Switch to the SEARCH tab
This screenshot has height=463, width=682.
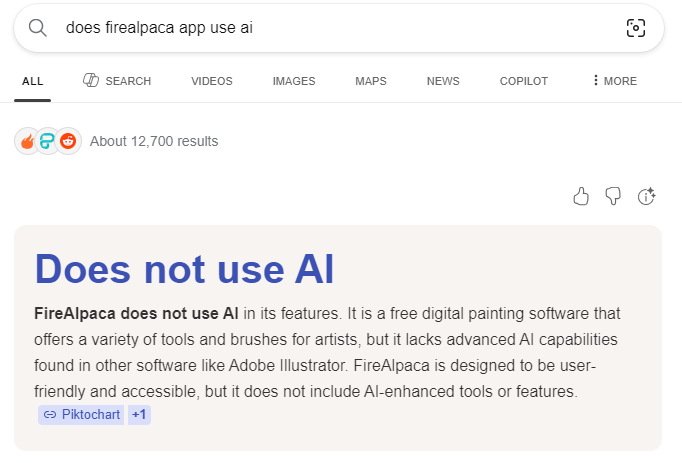pyautogui.click(x=117, y=81)
